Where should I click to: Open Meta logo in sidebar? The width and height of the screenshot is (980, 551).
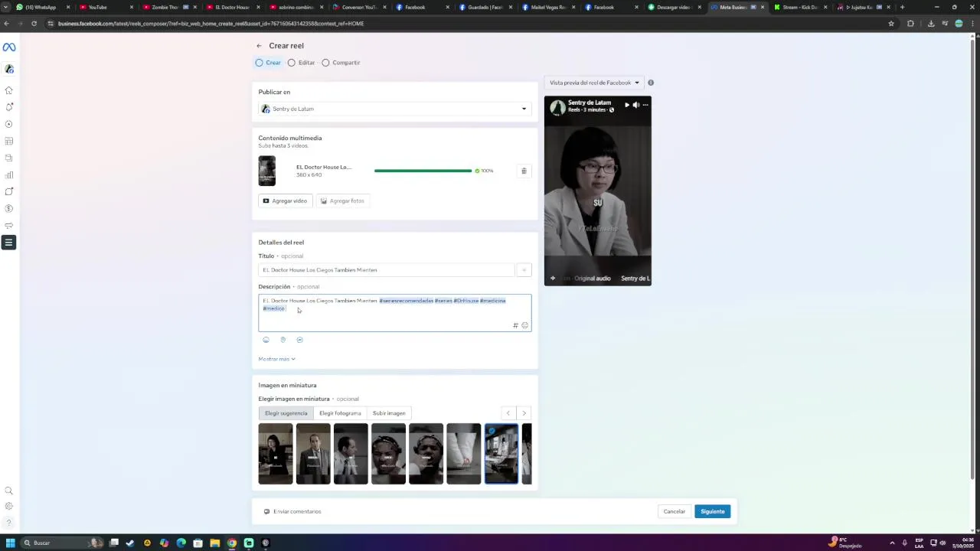(x=8, y=47)
